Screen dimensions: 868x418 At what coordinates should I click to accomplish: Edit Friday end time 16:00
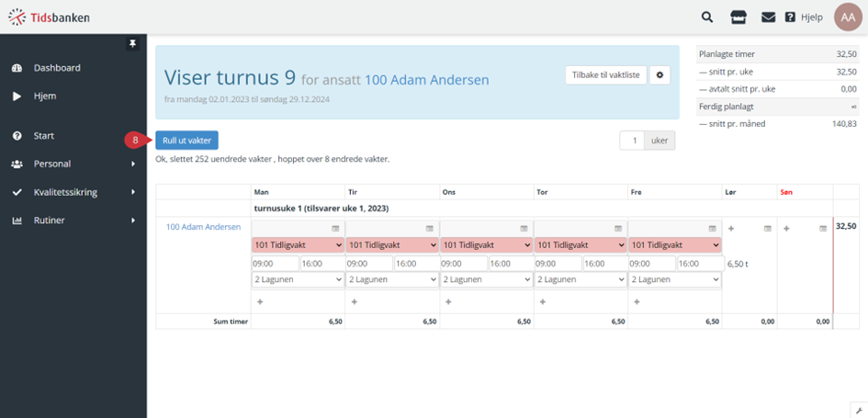click(701, 264)
